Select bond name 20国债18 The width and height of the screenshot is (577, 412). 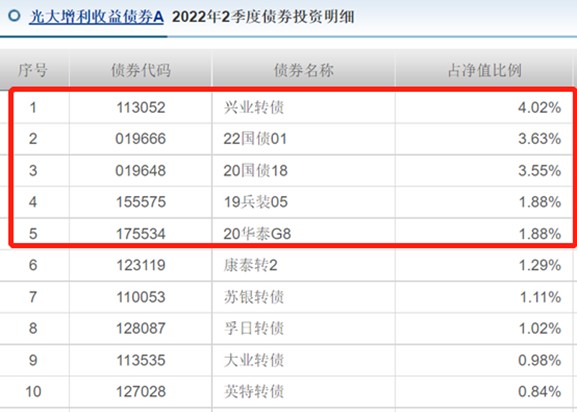[x=255, y=171]
